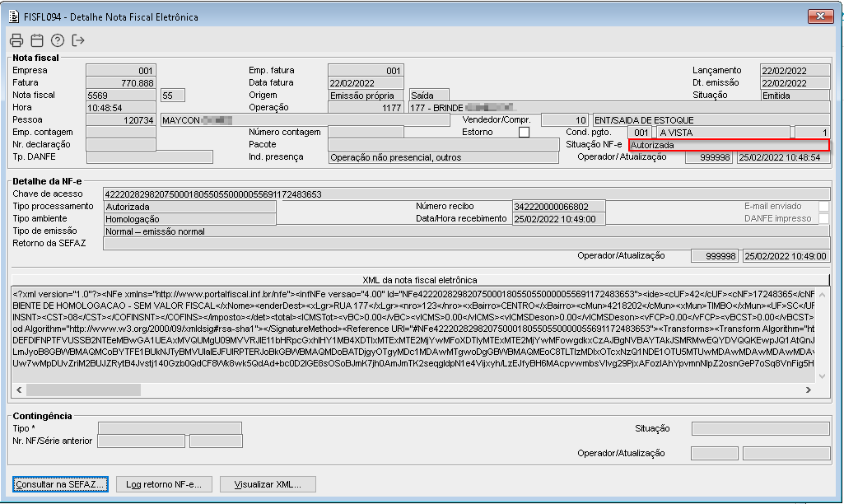Image resolution: width=844 pixels, height=504 pixels.
Task: Click the Série anterior field
Action: pyautogui.click(x=217, y=441)
